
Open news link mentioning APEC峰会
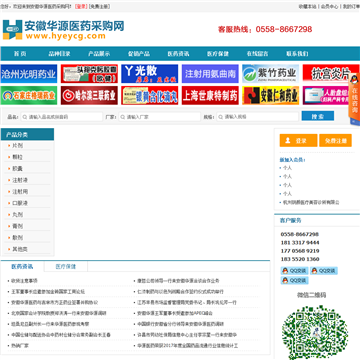[175, 313]
